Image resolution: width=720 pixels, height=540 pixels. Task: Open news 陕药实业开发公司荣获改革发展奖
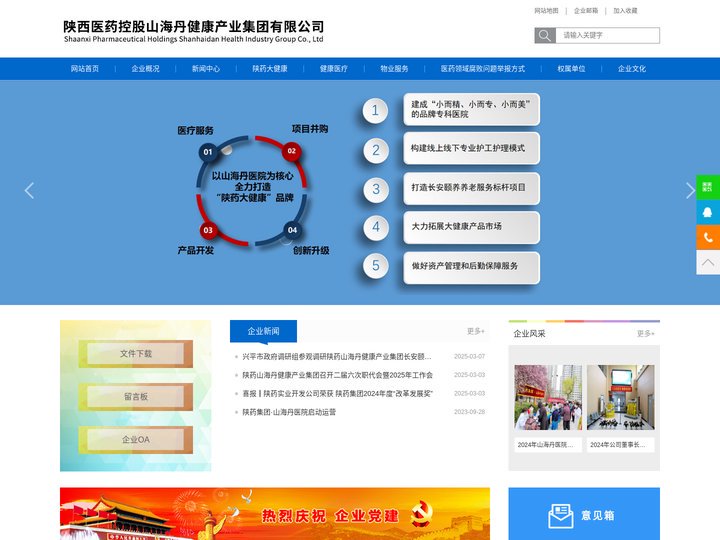pos(338,394)
